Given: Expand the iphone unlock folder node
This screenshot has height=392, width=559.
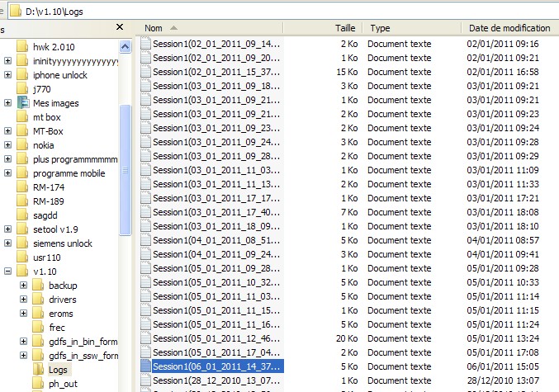Looking at the screenshot, I should [7, 75].
